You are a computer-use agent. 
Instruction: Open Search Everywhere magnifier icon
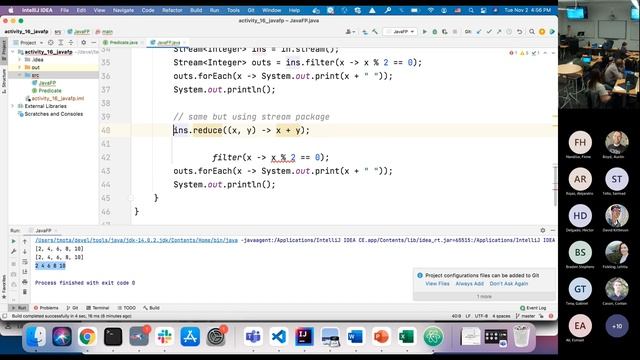pos(532,31)
